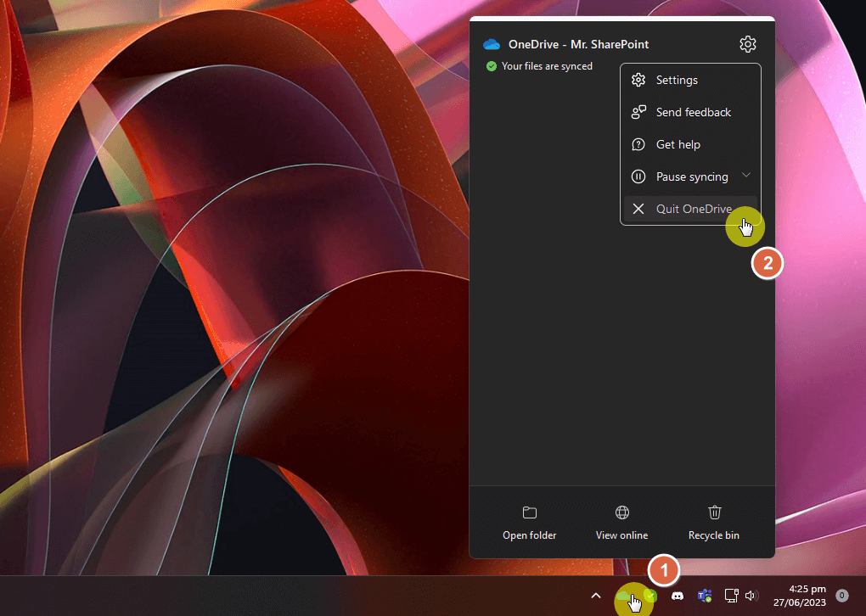The height and width of the screenshot is (616, 866).
Task: Click the Get help question mark icon
Action: (638, 144)
